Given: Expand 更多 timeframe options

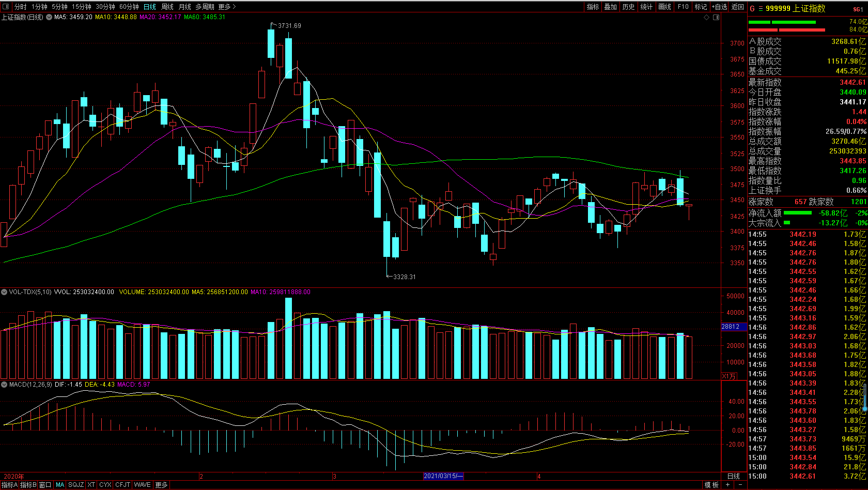Looking at the screenshot, I should pos(227,7).
